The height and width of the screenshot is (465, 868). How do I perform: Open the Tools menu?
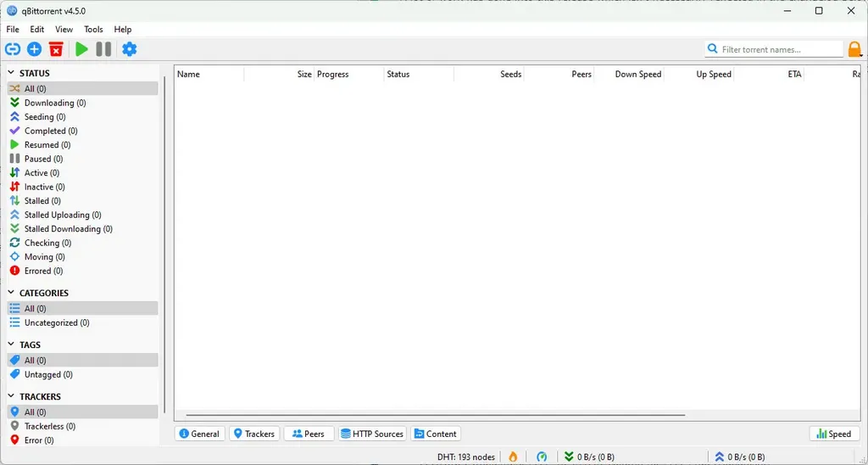(93, 30)
